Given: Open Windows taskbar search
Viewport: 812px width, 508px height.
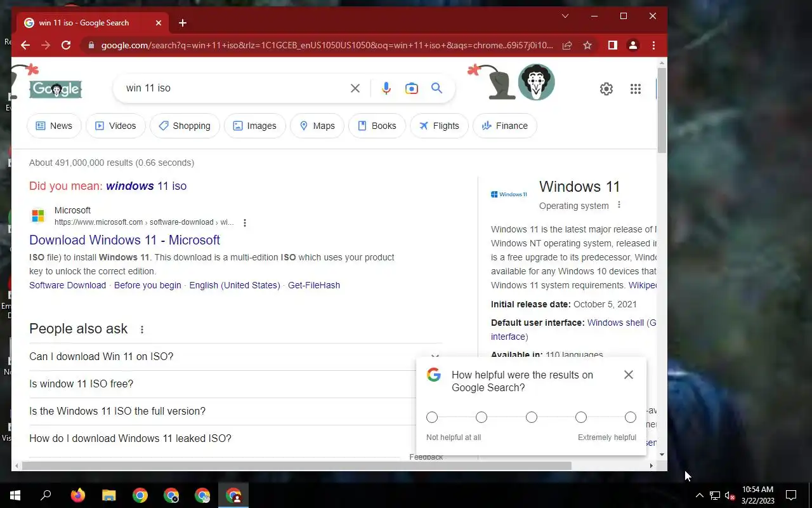Looking at the screenshot, I should pos(46,495).
